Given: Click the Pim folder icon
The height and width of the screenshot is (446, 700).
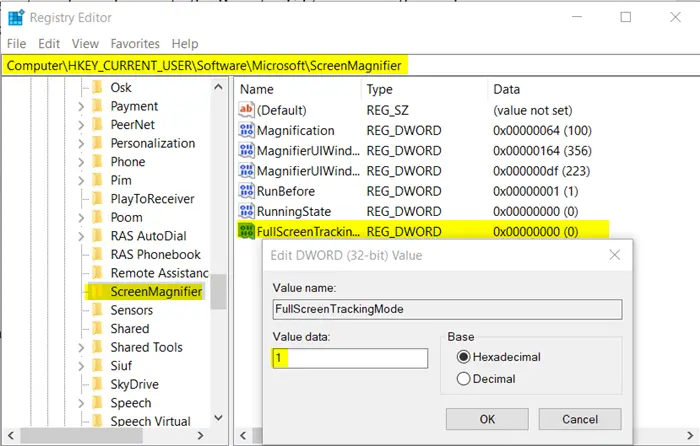Looking at the screenshot, I should [97, 180].
